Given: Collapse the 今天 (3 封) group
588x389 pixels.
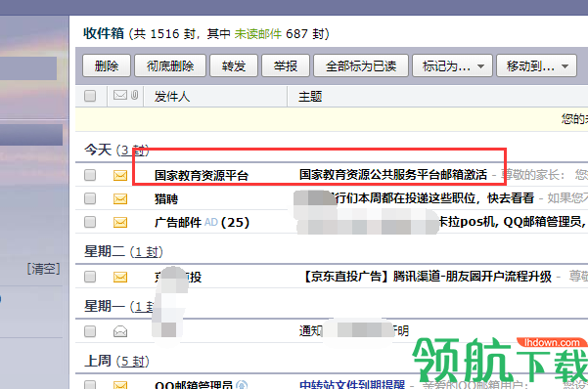Looking at the screenshot, I should tap(116, 151).
